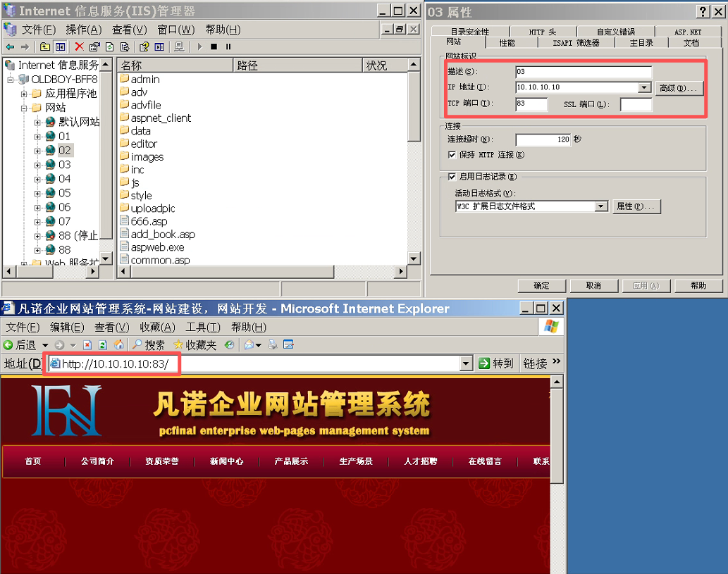Click the show/hide action pane icon

(x=159, y=47)
